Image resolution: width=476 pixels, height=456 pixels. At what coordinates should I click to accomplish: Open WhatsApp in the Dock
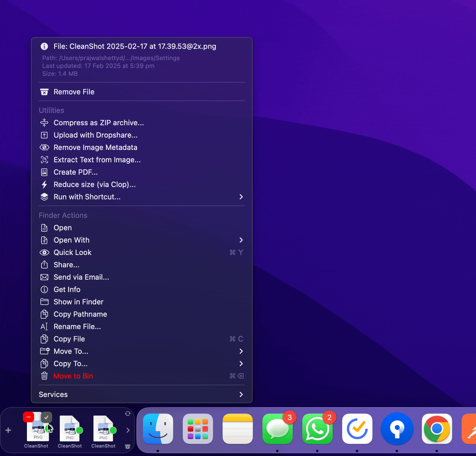[x=317, y=429]
